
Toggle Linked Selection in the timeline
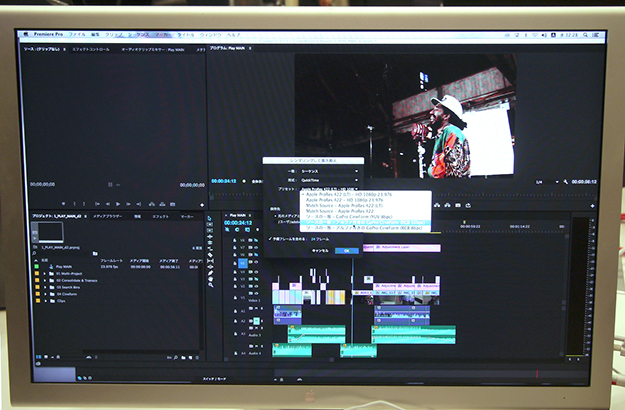(x=247, y=230)
